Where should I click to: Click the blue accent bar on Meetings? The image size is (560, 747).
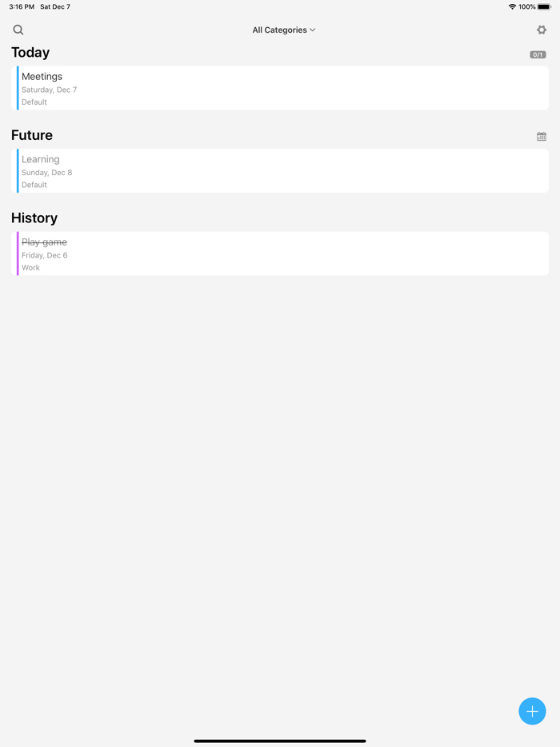[16, 88]
